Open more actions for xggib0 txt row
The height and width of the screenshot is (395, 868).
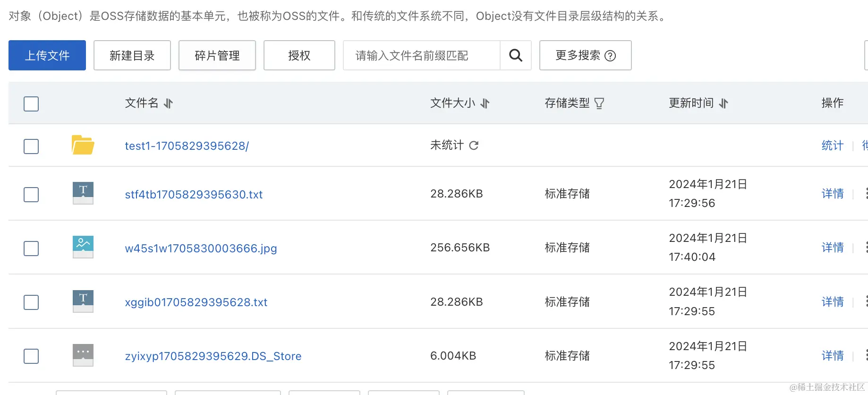coord(866,301)
